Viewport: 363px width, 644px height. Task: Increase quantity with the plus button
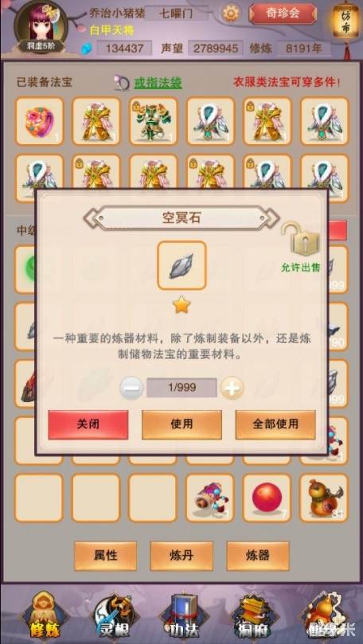pos(232,388)
